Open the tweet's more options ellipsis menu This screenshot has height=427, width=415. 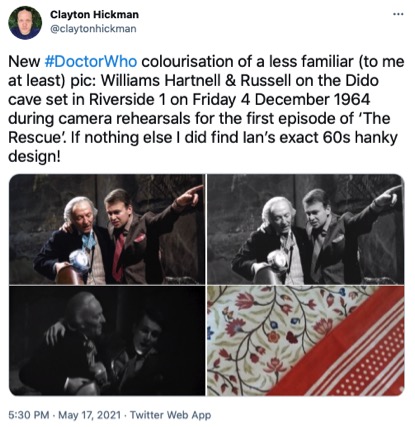[398, 14]
